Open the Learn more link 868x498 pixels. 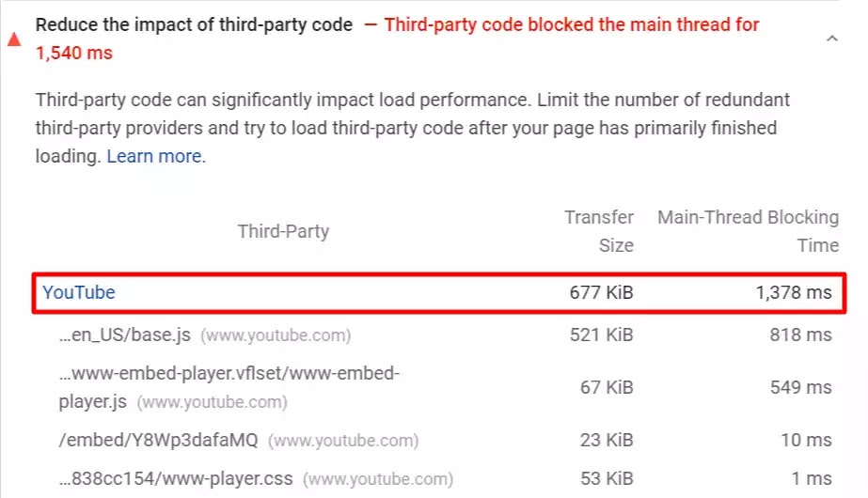click(x=156, y=156)
